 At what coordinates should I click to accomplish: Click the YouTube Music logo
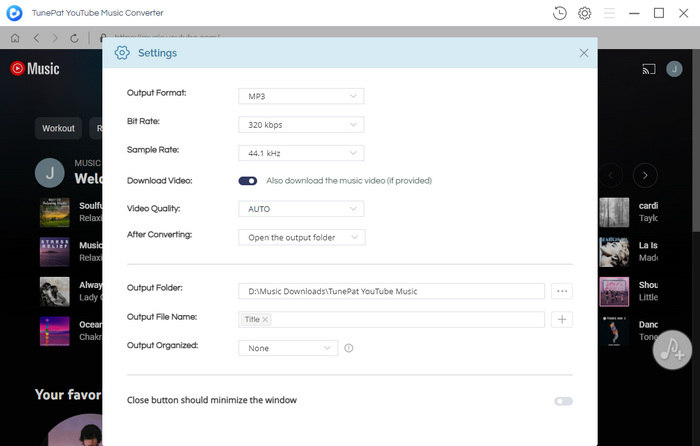(35, 68)
